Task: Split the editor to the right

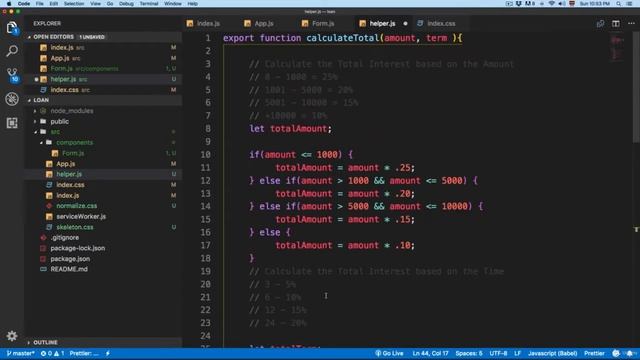Action: click(616, 24)
